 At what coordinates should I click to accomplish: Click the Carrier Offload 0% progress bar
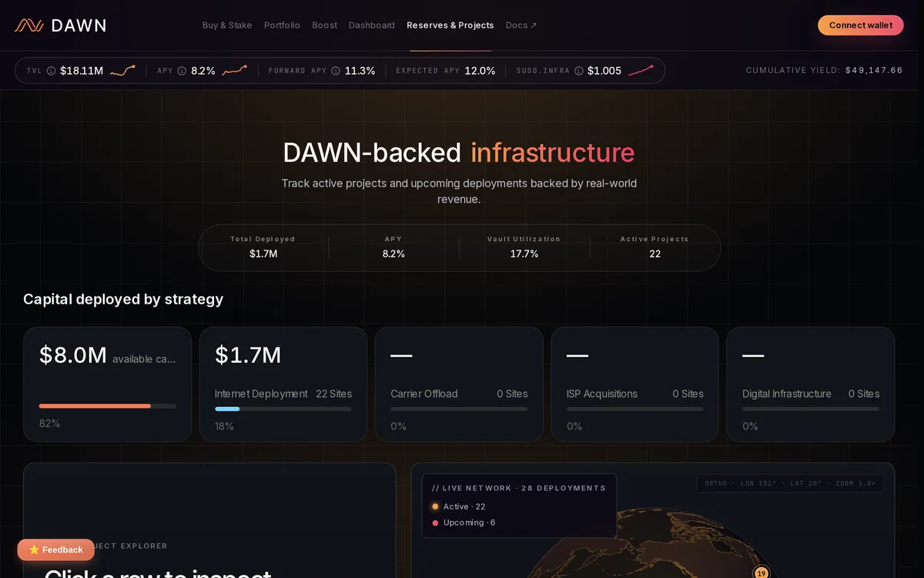point(459,409)
